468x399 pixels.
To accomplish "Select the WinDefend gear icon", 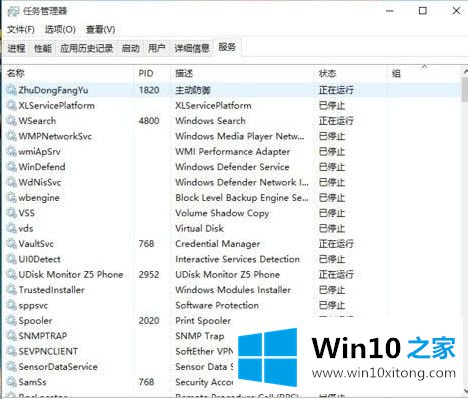I will pos(11,167).
